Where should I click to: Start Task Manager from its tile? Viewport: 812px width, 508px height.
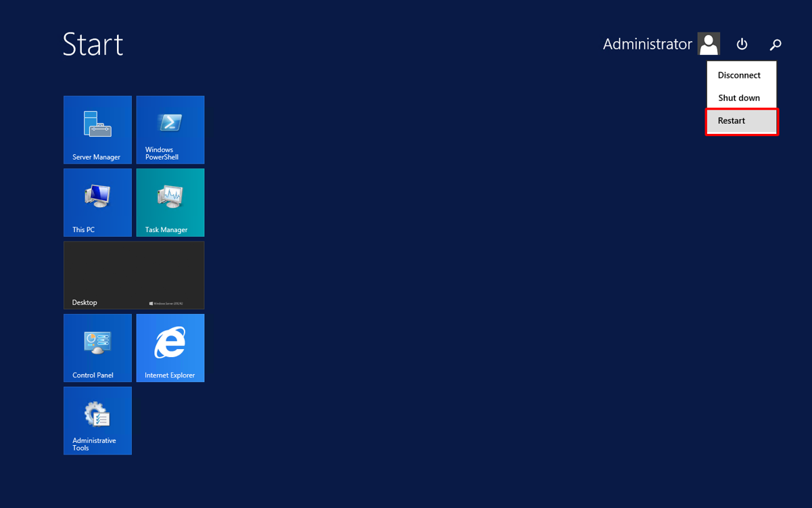point(170,202)
